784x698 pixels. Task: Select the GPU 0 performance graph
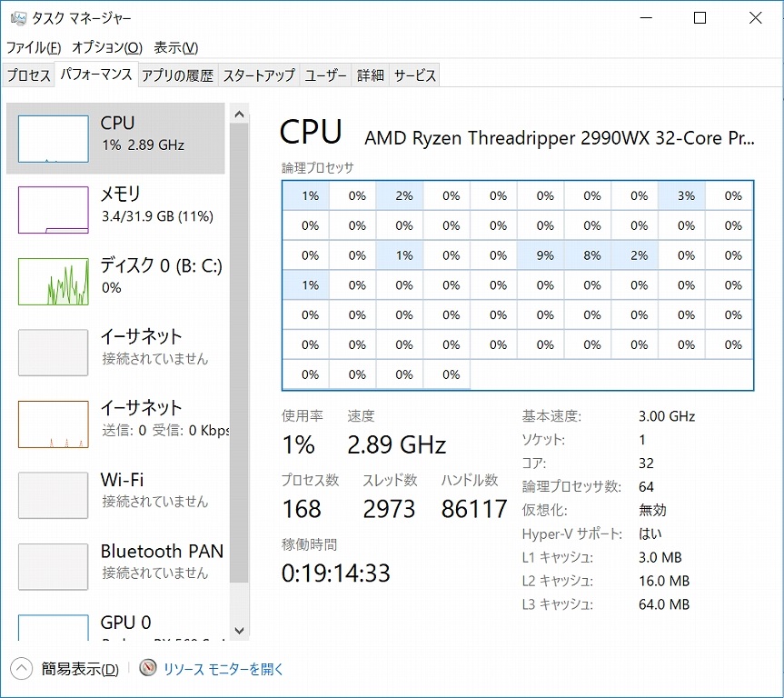118,627
